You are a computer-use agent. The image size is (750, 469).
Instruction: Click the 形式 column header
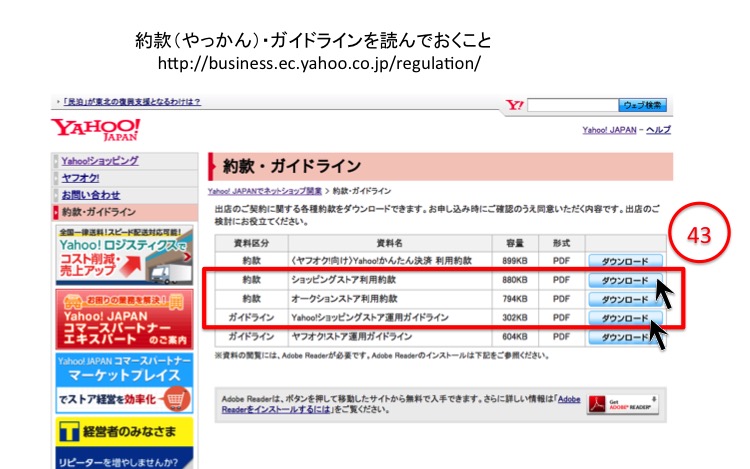pos(561,243)
